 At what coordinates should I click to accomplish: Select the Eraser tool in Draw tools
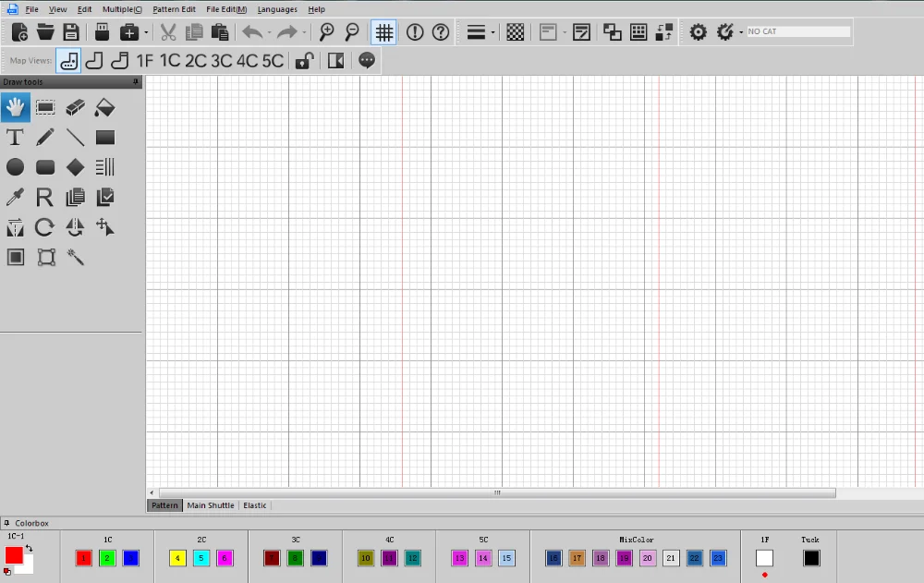pyautogui.click(x=75, y=108)
